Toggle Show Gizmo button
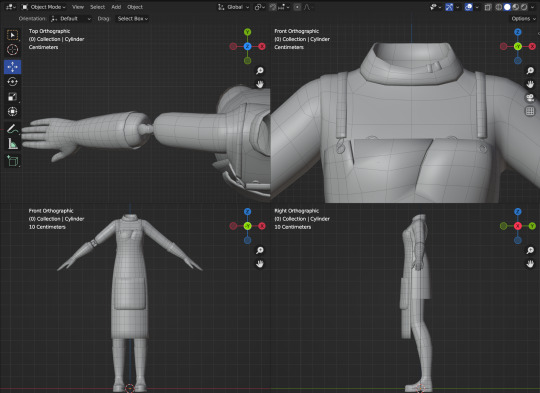Viewport: 540px width, 393px height. tap(449, 7)
